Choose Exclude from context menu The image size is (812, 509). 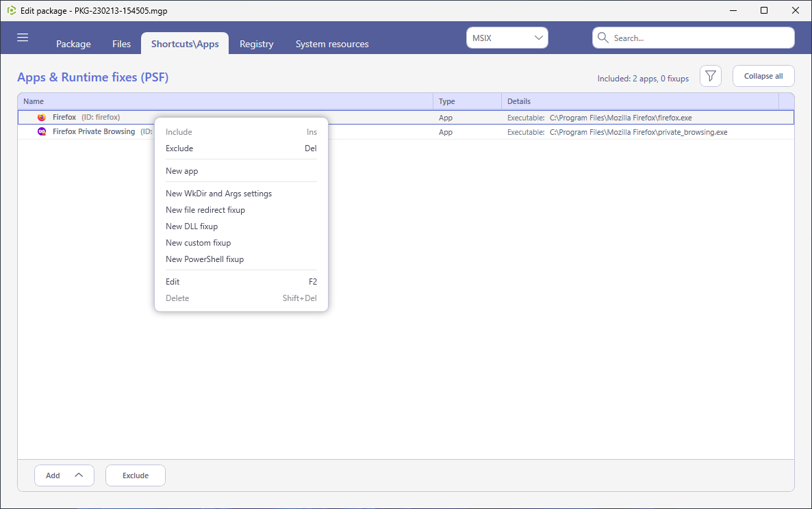pyautogui.click(x=241, y=148)
